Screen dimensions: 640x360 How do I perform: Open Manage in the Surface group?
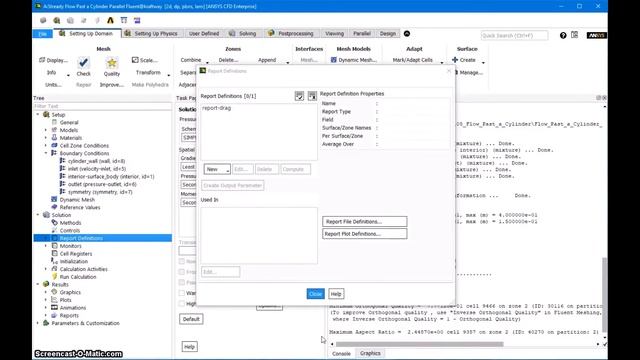(469, 72)
